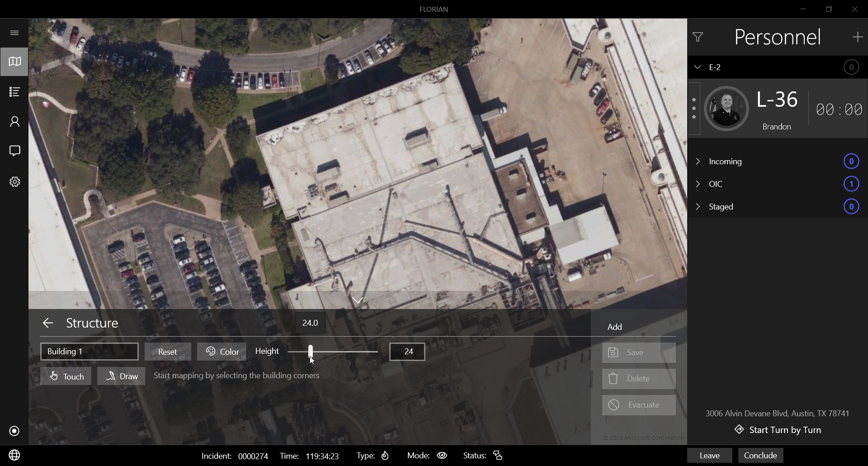Click the Height slider handle
Viewport: 868px width, 466px height.
[311, 352]
